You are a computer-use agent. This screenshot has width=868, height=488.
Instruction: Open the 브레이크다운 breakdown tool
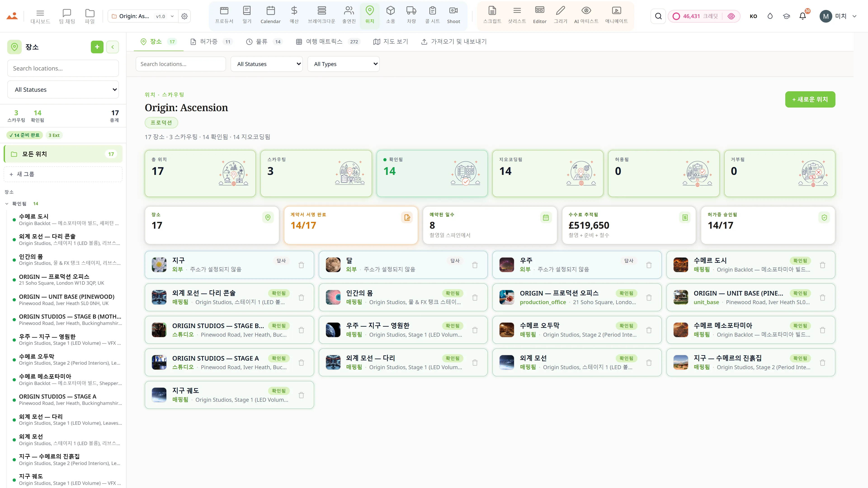coord(321,16)
